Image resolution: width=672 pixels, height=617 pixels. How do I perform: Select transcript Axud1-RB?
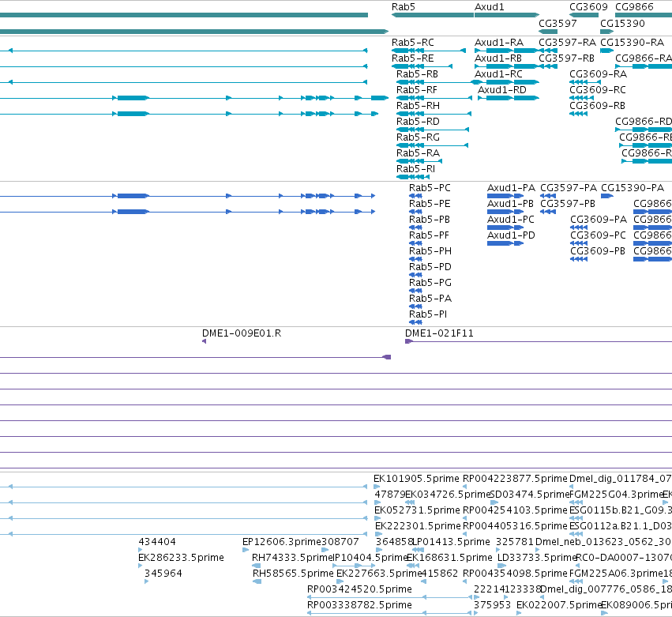click(498, 58)
